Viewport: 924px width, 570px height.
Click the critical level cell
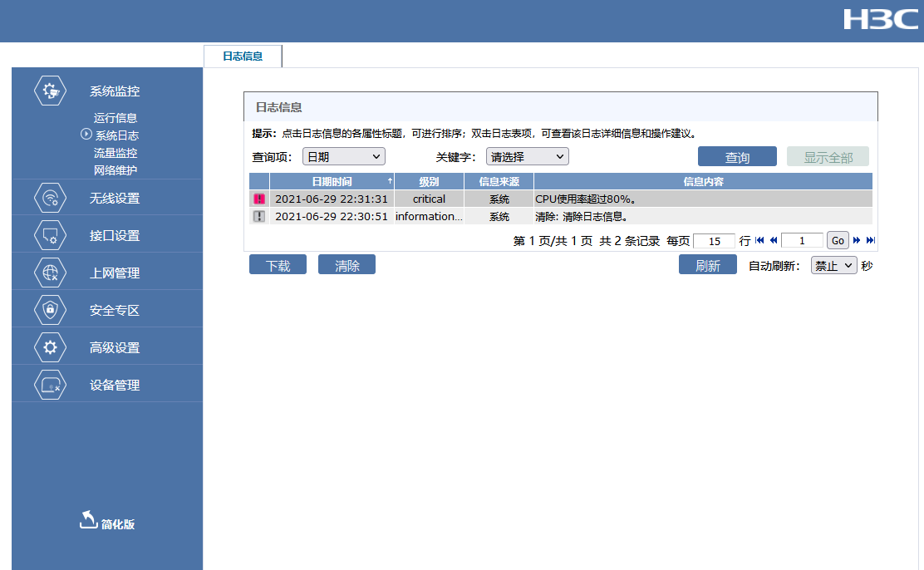click(x=429, y=199)
